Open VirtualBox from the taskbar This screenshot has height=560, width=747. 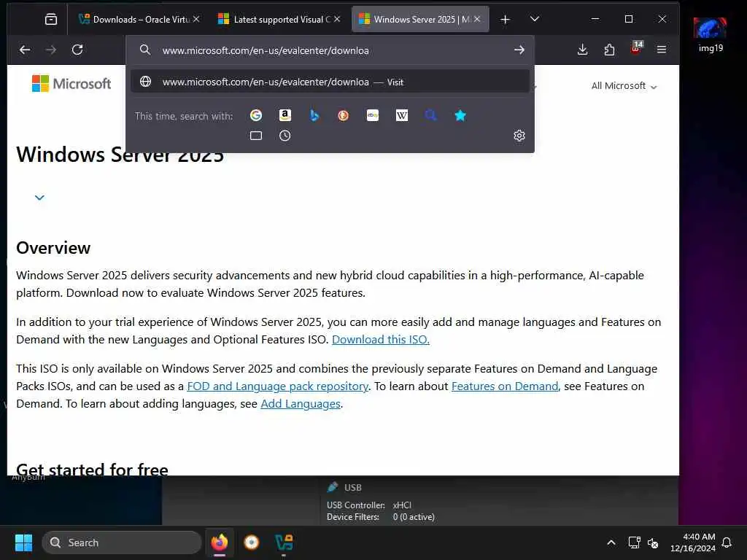pos(284,542)
